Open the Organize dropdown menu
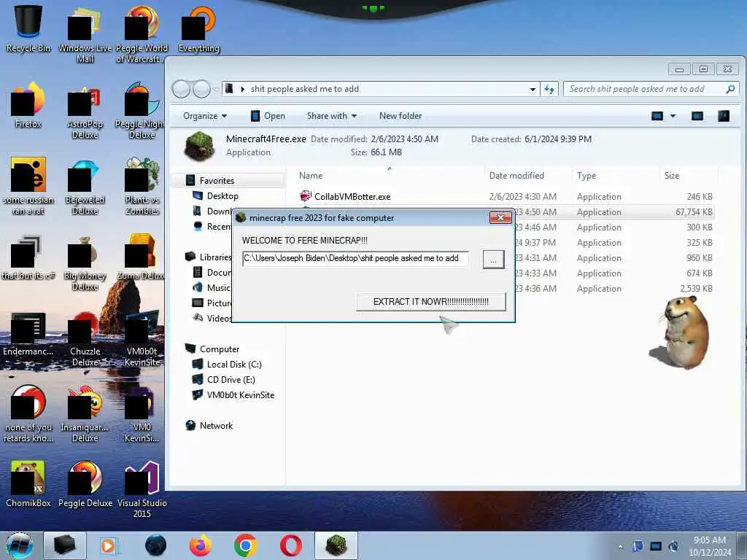This screenshot has width=747, height=560. click(x=205, y=116)
